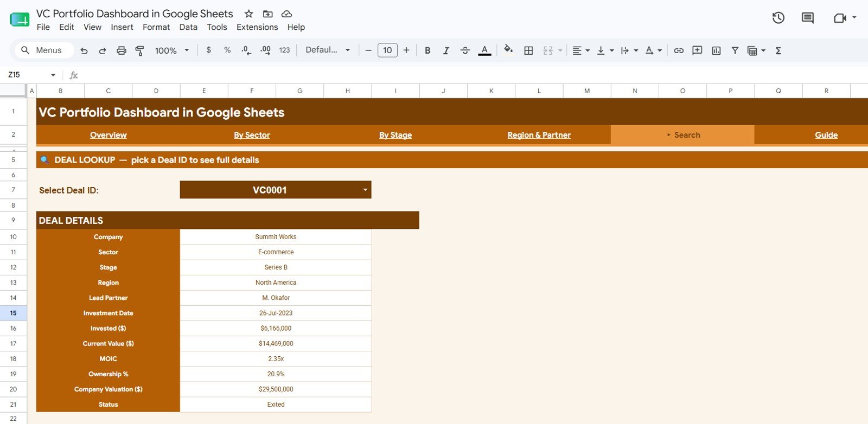Click the Redo arrow icon

(103, 50)
